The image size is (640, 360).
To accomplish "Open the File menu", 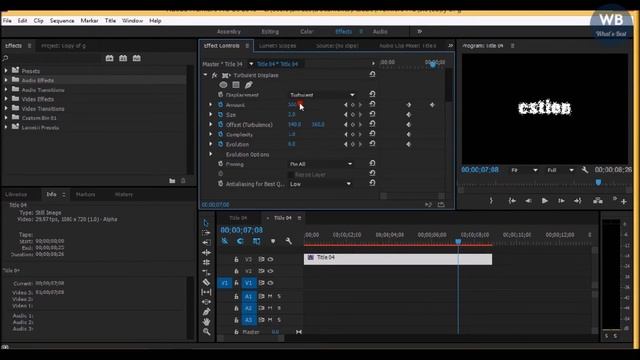I will [7, 20].
